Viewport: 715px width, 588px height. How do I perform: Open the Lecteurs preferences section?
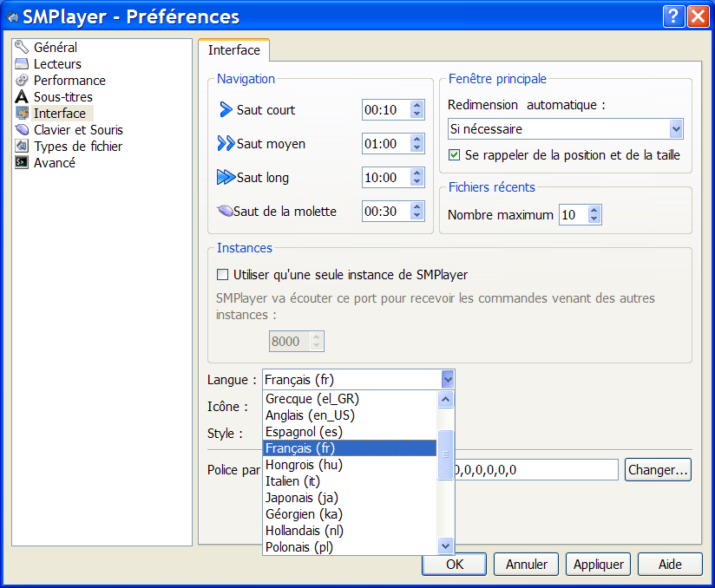pyautogui.click(x=57, y=63)
